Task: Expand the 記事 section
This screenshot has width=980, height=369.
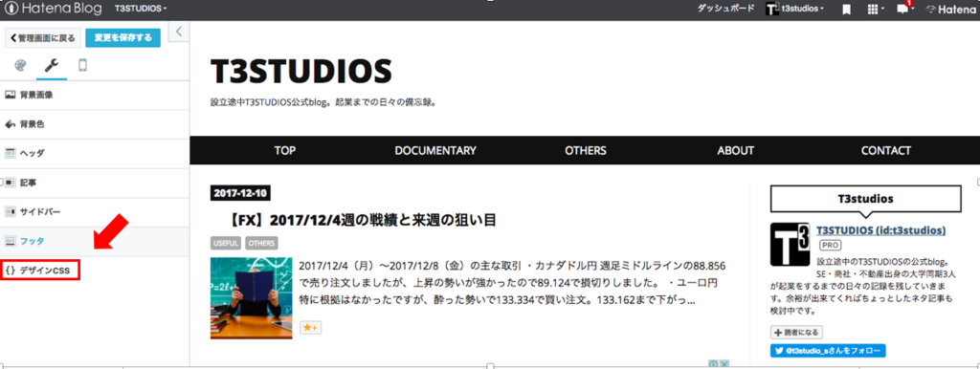Action: (x=95, y=183)
